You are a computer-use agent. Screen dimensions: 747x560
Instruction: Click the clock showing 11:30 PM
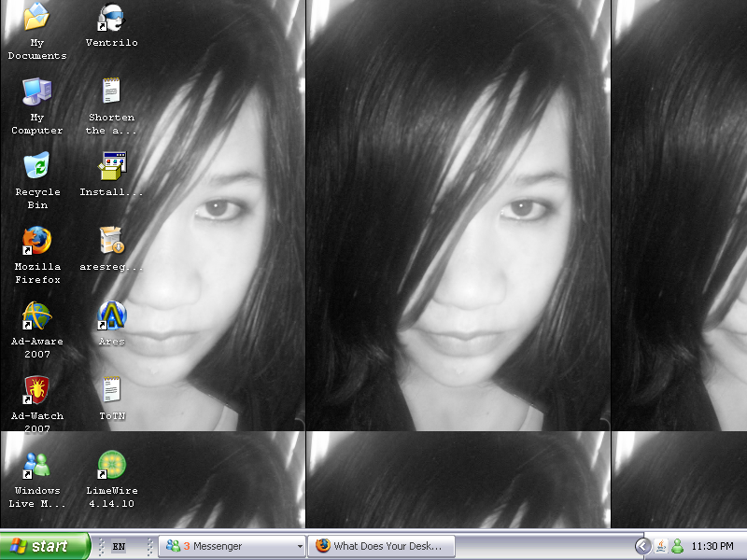pos(712,545)
